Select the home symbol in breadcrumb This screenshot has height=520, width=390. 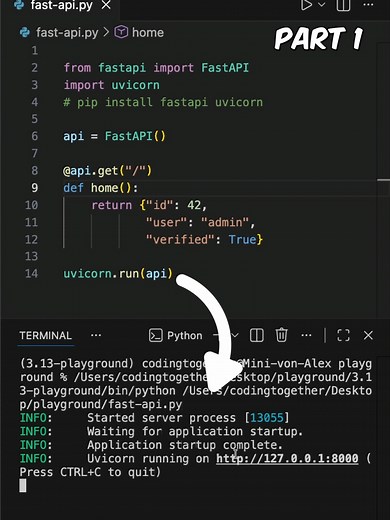coord(148,33)
